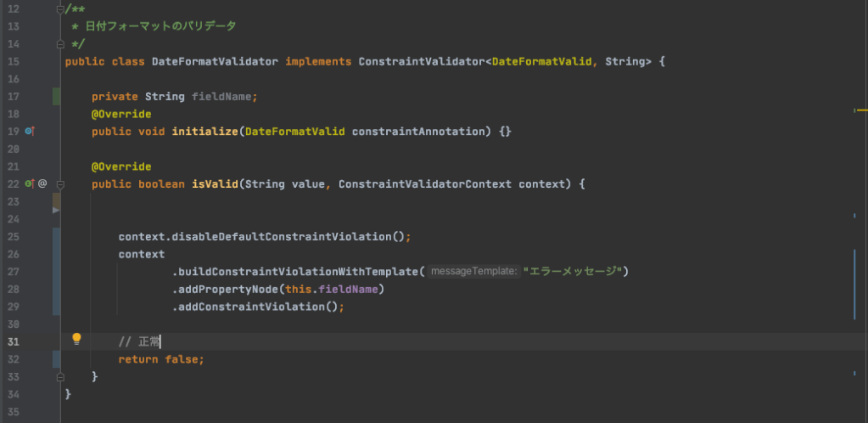
Task: Click the blue modified-lines marker beside line 27
Action: (x=56, y=272)
